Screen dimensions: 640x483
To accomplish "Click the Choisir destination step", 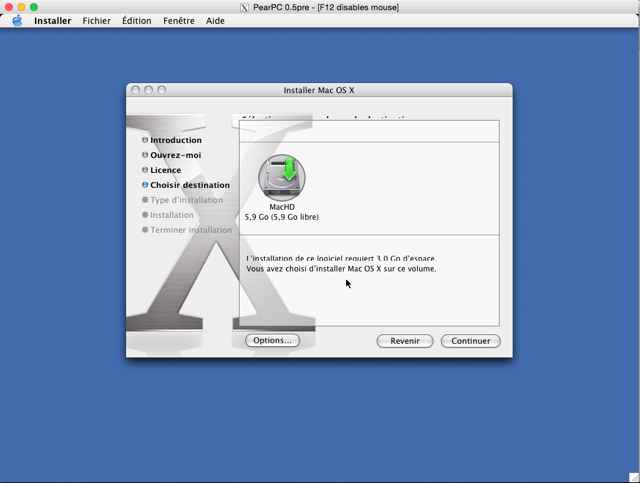I will pos(190,185).
